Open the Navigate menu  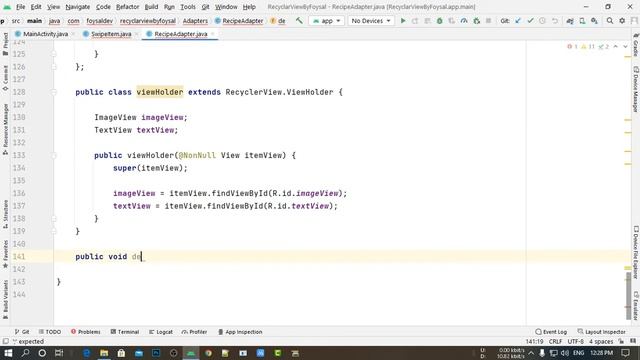[78, 7]
